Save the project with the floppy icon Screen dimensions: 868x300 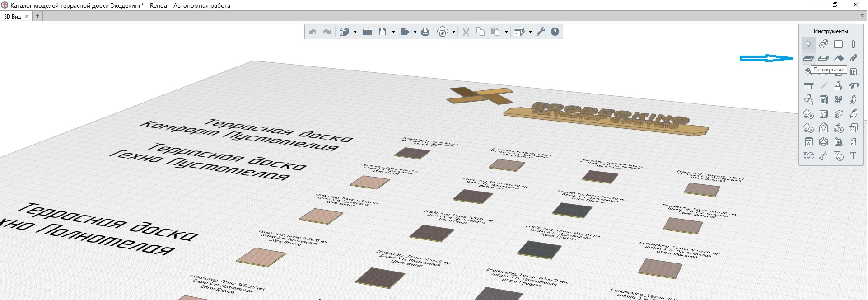click(383, 32)
